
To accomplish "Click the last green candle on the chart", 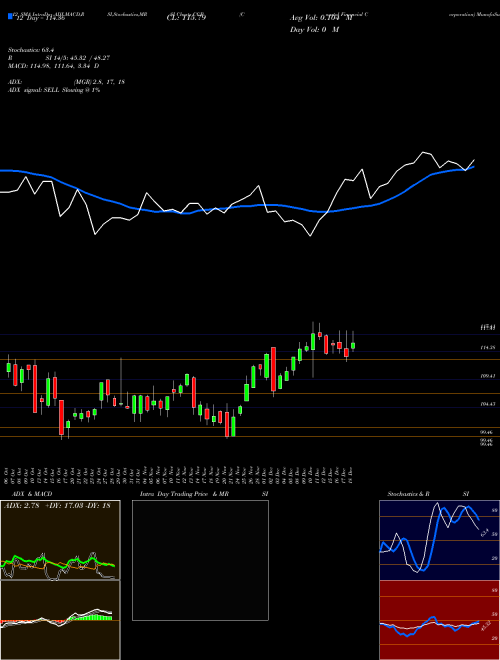I will point(353,346).
